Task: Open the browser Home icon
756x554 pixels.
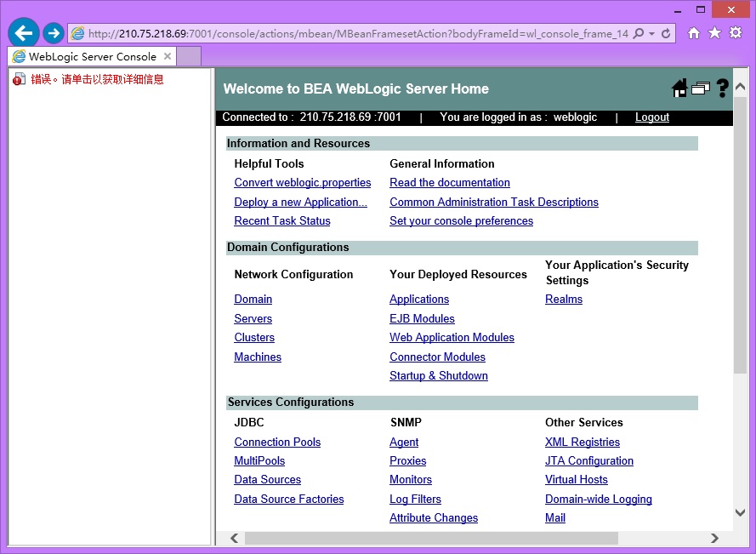Action: point(694,33)
